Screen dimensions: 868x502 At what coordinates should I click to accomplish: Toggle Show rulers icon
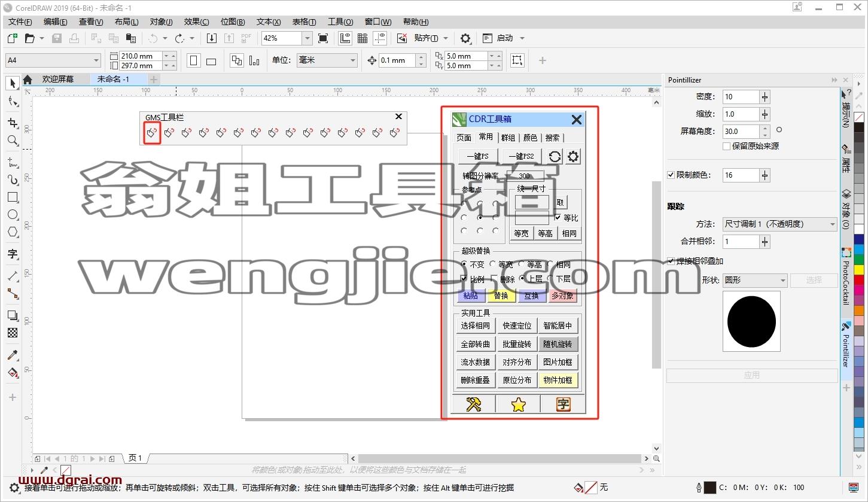pos(345,38)
